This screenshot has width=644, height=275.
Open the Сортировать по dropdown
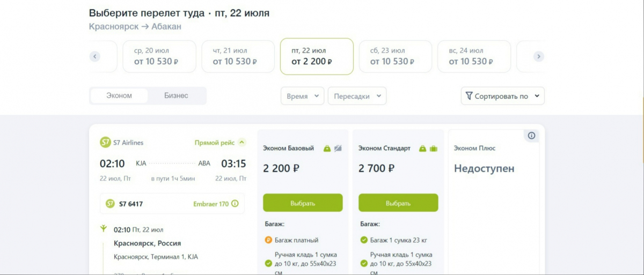tap(502, 96)
